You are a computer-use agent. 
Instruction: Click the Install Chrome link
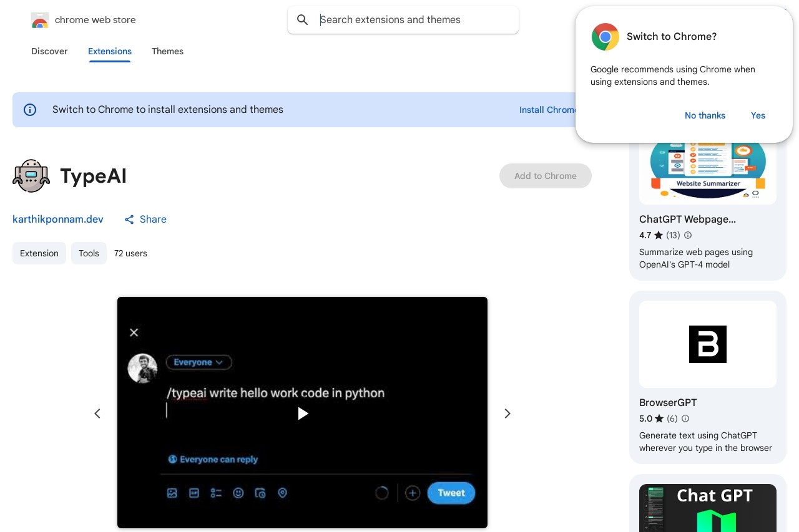tap(547, 110)
